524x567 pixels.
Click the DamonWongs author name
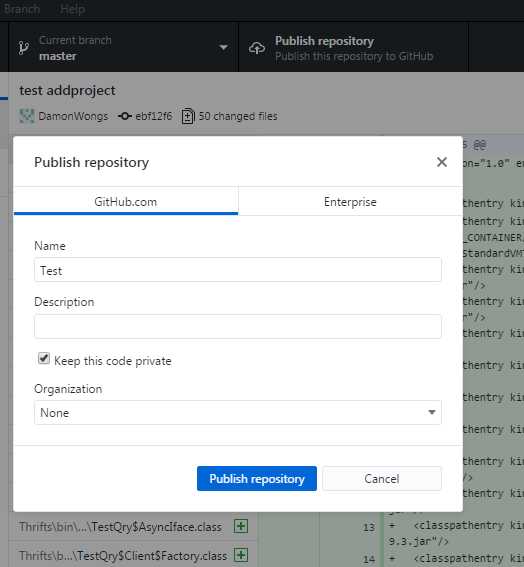73,116
